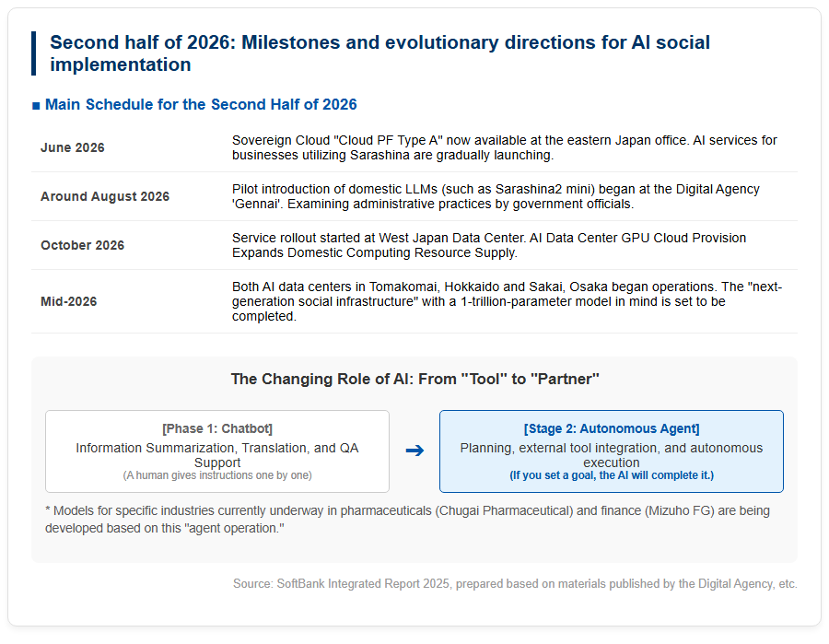Click the West Japan Data Center description
This screenshot has height=644, width=829.
click(x=489, y=245)
